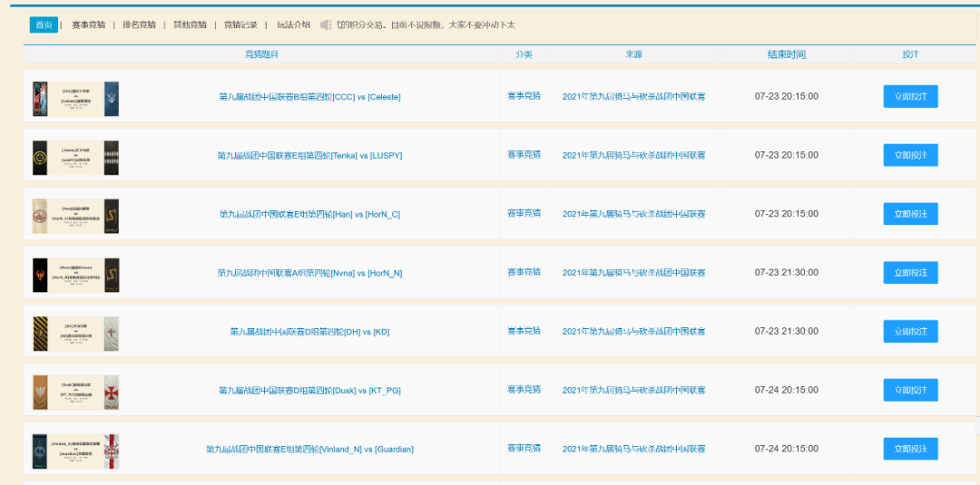Open the Vinland_N vs Guardian match thumbnail
The height and width of the screenshot is (485, 980).
(x=75, y=451)
